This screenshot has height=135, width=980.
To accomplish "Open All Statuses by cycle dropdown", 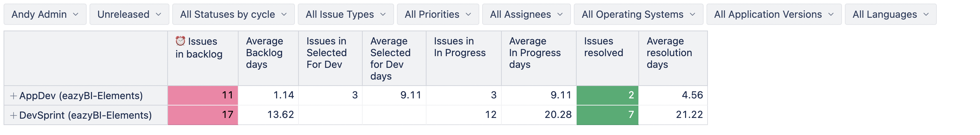I will point(234,15).
